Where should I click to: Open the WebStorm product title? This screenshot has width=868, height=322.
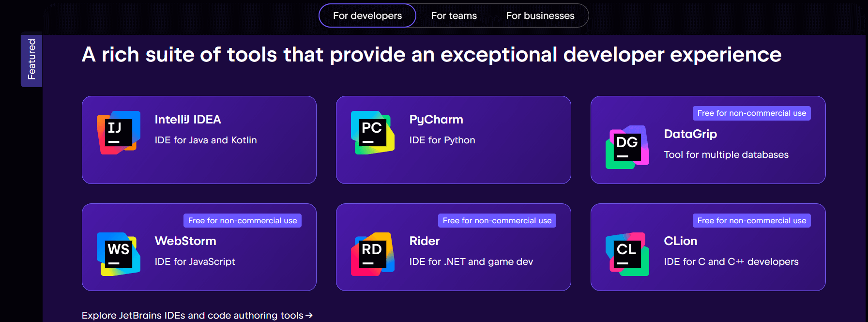(x=185, y=241)
